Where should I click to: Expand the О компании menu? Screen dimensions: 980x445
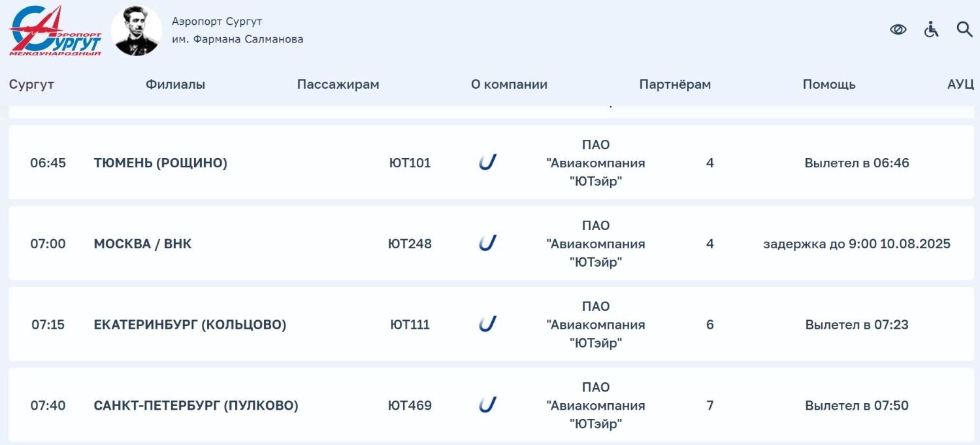tap(509, 84)
